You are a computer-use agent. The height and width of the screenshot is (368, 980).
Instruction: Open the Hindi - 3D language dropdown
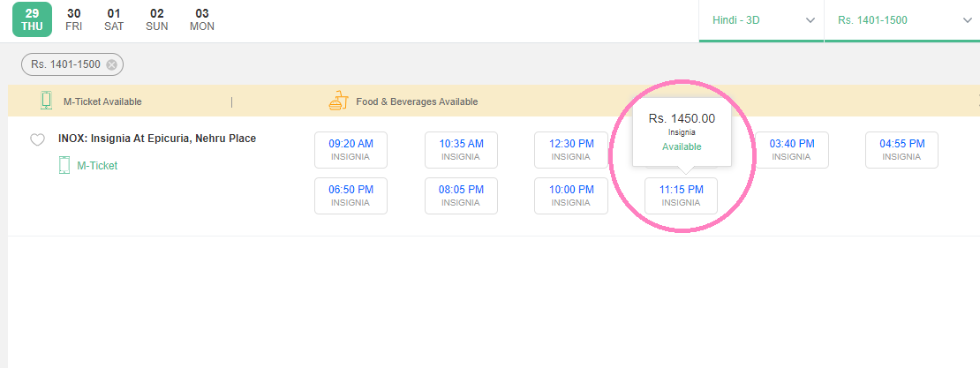(x=761, y=20)
